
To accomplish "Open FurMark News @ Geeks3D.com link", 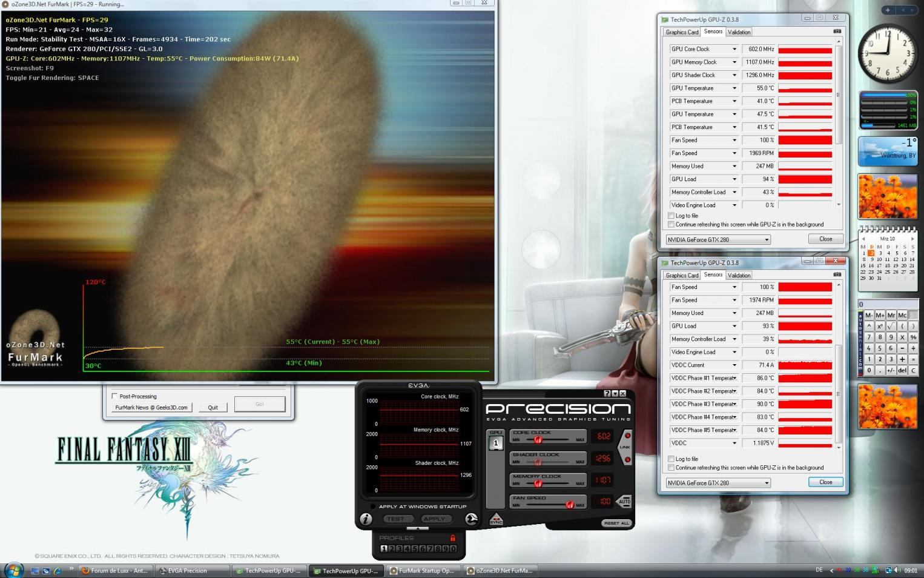I will [151, 407].
